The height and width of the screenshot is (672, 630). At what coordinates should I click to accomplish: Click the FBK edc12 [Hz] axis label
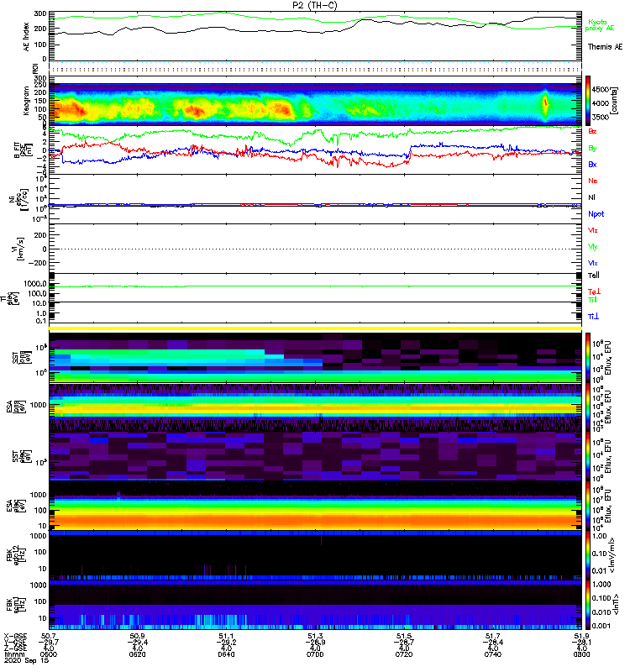16,554
